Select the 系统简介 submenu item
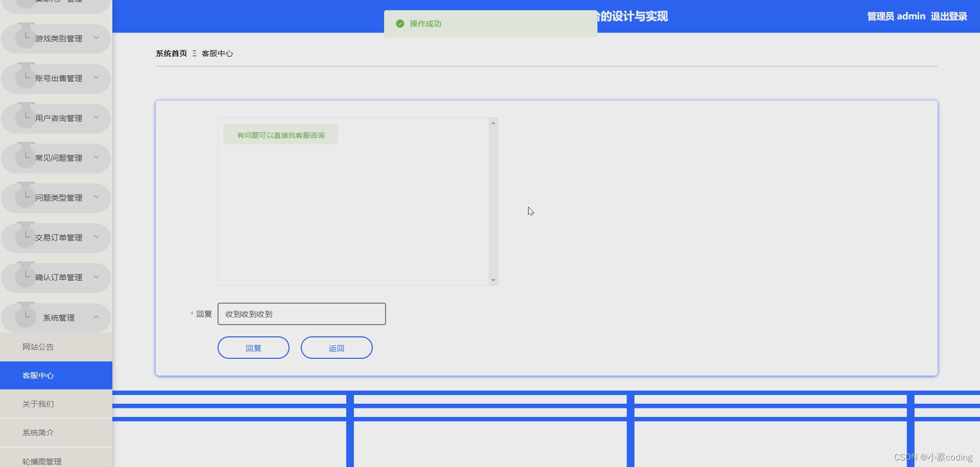 pyautogui.click(x=56, y=433)
